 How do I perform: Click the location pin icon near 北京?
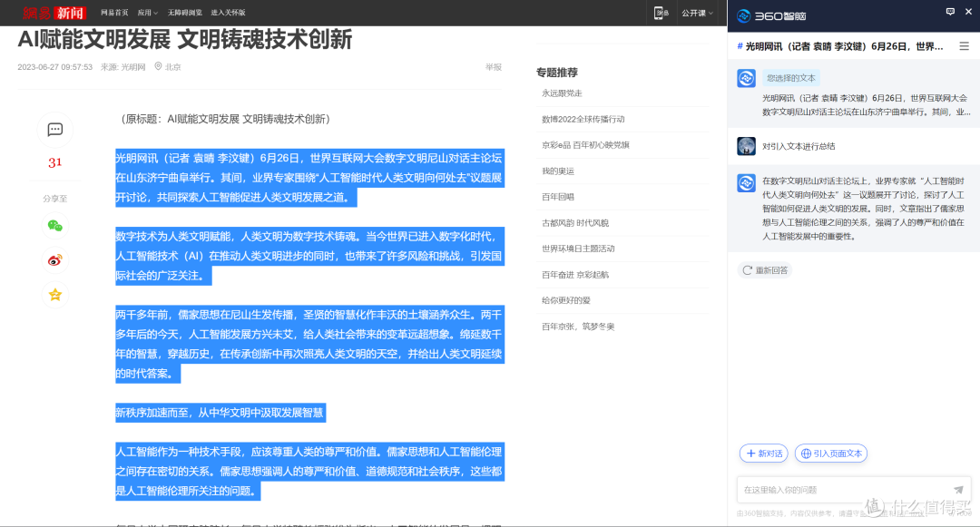click(158, 66)
